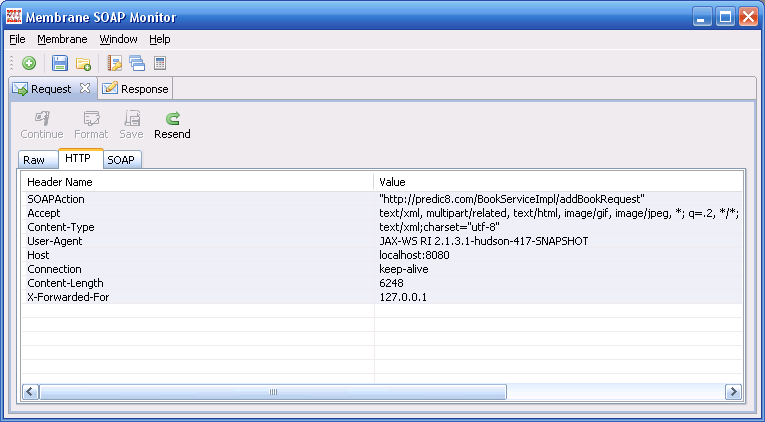Click the Accept value starting text/xml, multipart
Screen dimensions: 765x422
(560, 213)
